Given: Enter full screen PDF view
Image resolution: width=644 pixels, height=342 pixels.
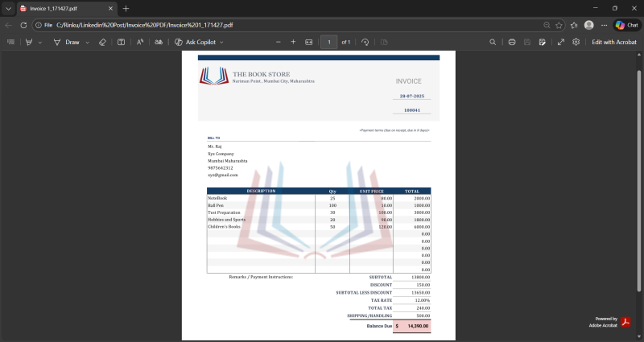Looking at the screenshot, I should pos(560,42).
